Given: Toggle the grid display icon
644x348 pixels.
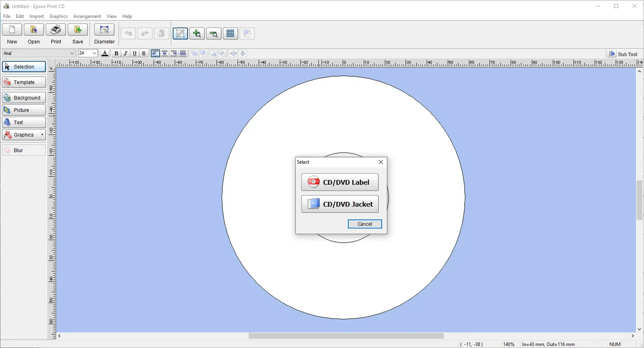Looking at the screenshot, I should pos(230,33).
